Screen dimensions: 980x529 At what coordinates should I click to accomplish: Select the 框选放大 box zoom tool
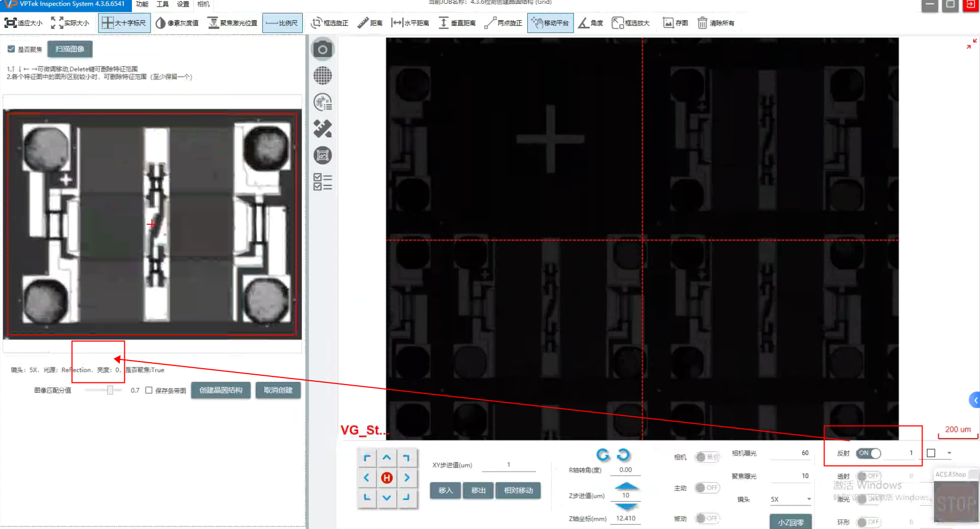click(x=631, y=23)
